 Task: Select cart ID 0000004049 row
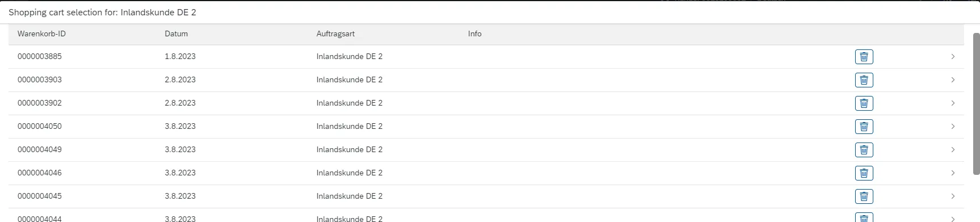coord(486,150)
